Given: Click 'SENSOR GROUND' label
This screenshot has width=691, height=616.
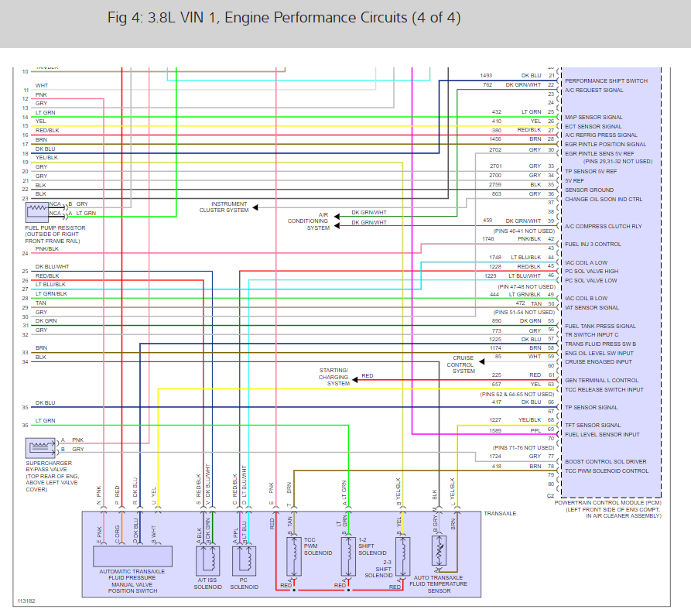Looking at the screenshot, I should (589, 190).
